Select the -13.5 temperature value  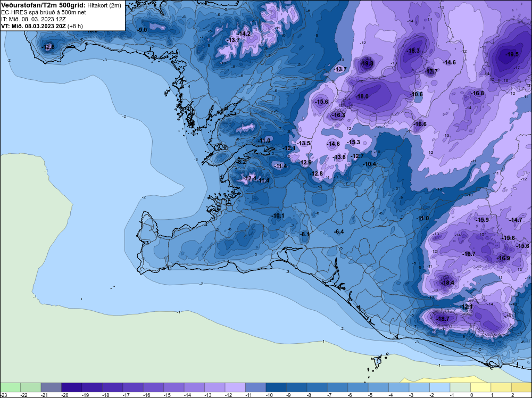click(x=304, y=143)
